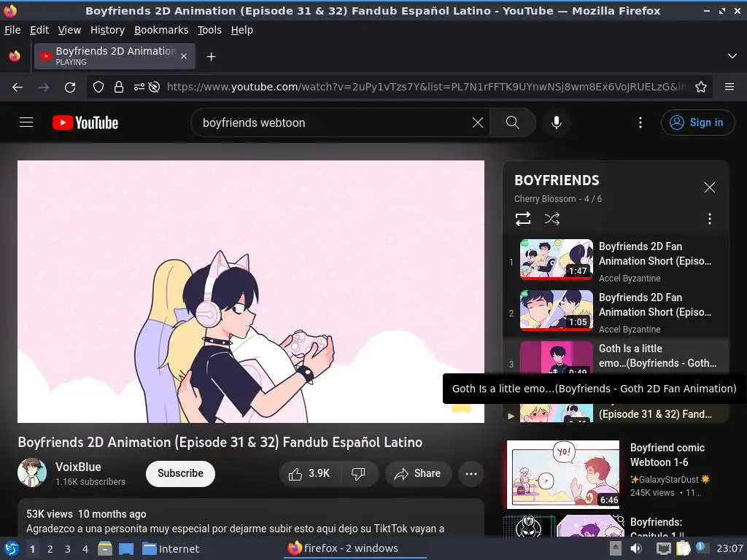The height and width of the screenshot is (560, 747).
Task: Open Boyfriend comic Webtoon 1-6 thumbnail
Action: coord(563,474)
